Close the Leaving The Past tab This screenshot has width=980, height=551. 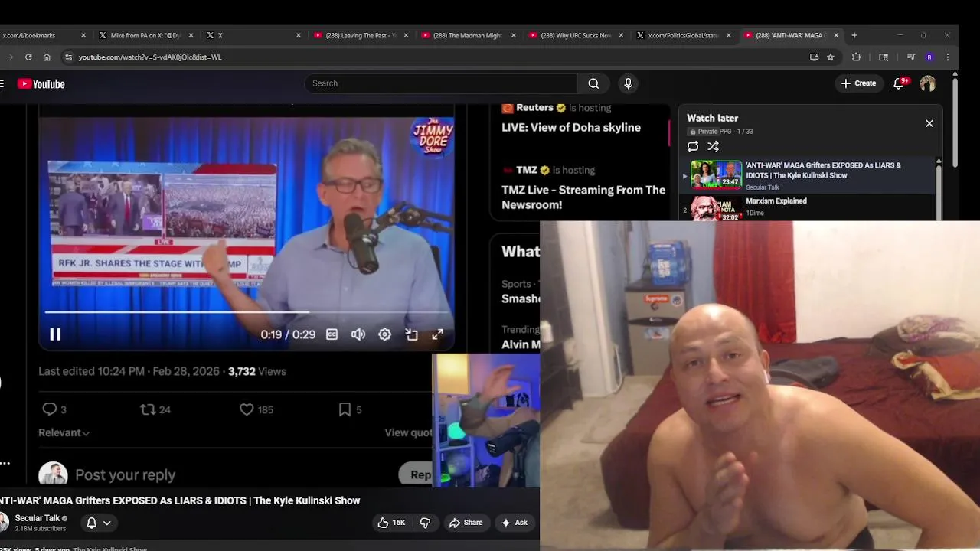coord(406,35)
